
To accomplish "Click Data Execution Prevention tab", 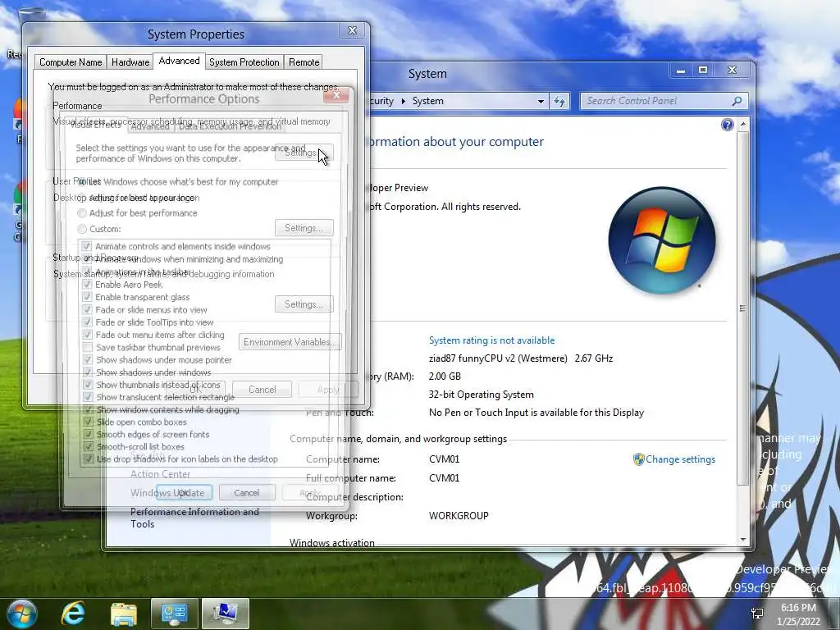I will tap(230, 126).
